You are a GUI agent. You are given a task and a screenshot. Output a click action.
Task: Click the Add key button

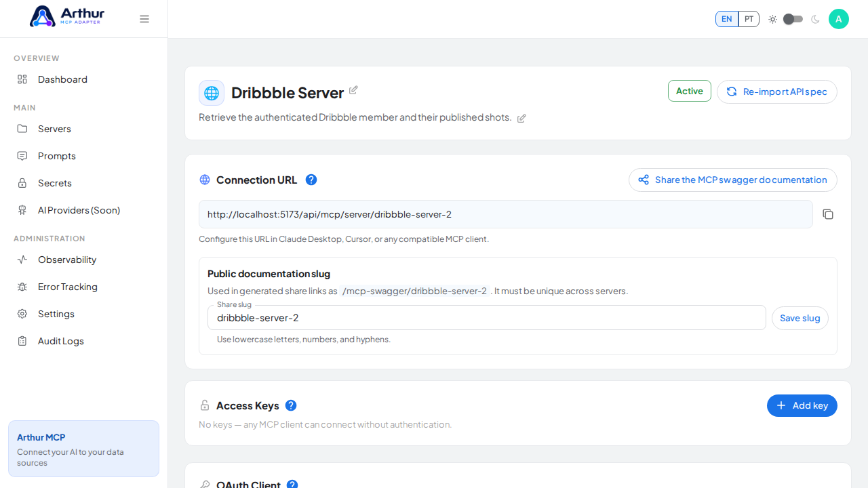(x=802, y=405)
